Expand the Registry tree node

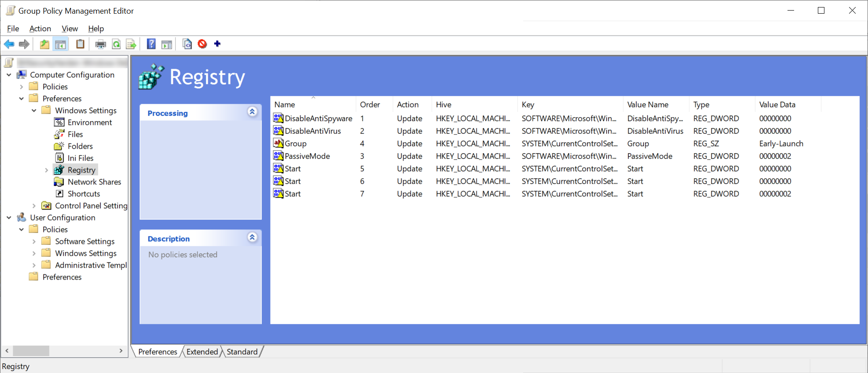point(46,170)
